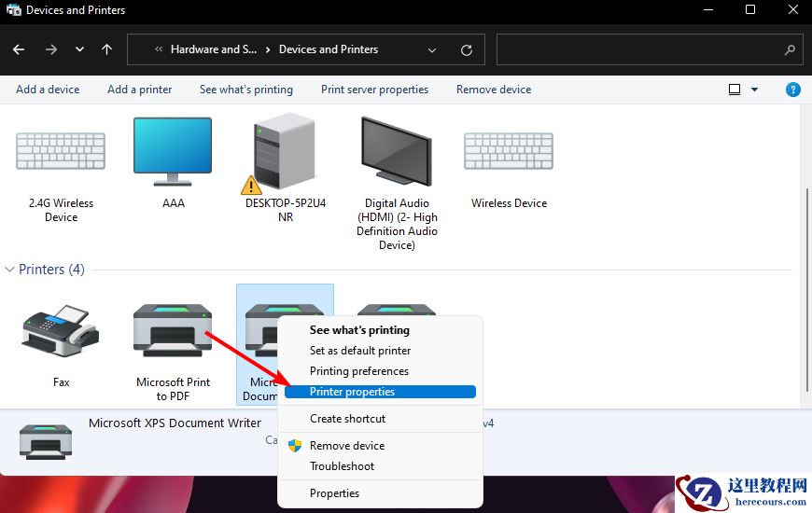This screenshot has width=812, height=513.
Task: Open Help with the question mark icon
Action: click(792, 90)
